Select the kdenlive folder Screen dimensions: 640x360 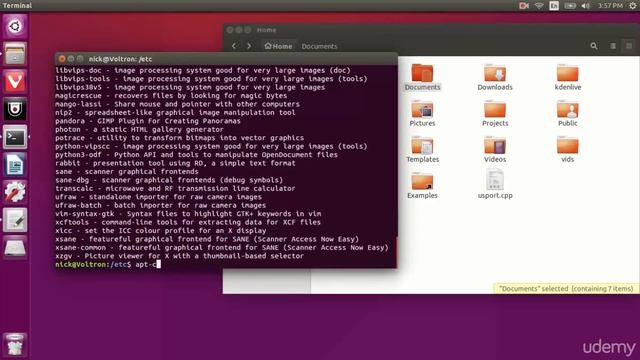tap(567, 77)
